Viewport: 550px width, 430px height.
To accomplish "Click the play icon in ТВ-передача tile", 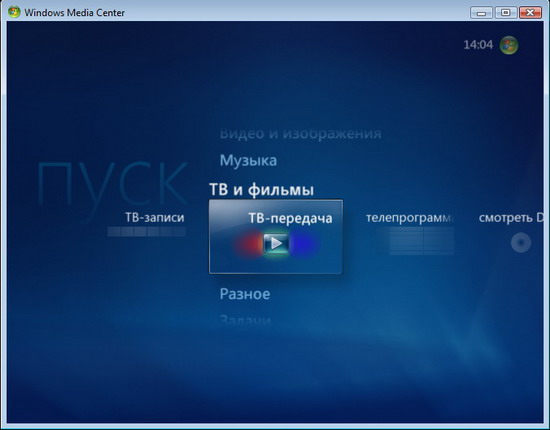I will (x=276, y=243).
